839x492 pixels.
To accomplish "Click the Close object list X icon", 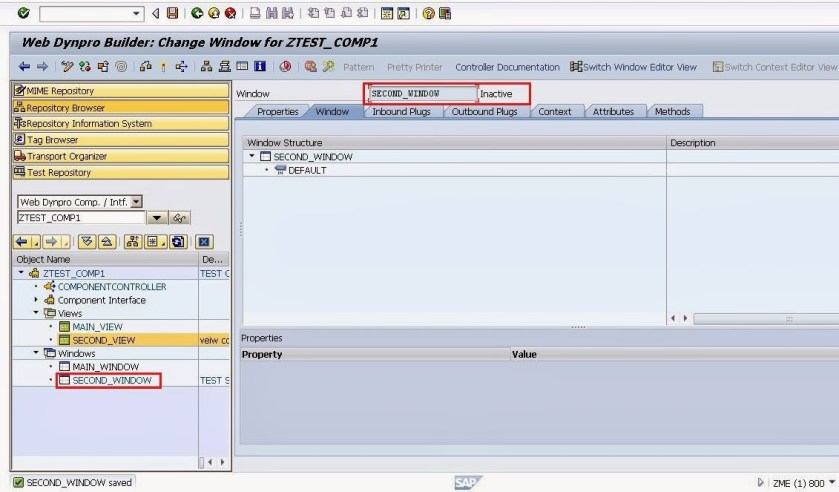I will [204, 242].
